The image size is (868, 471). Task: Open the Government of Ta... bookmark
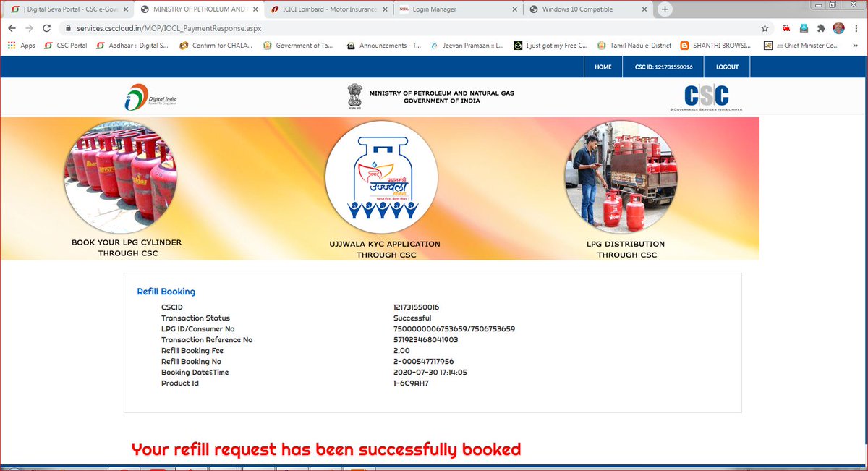coord(299,46)
